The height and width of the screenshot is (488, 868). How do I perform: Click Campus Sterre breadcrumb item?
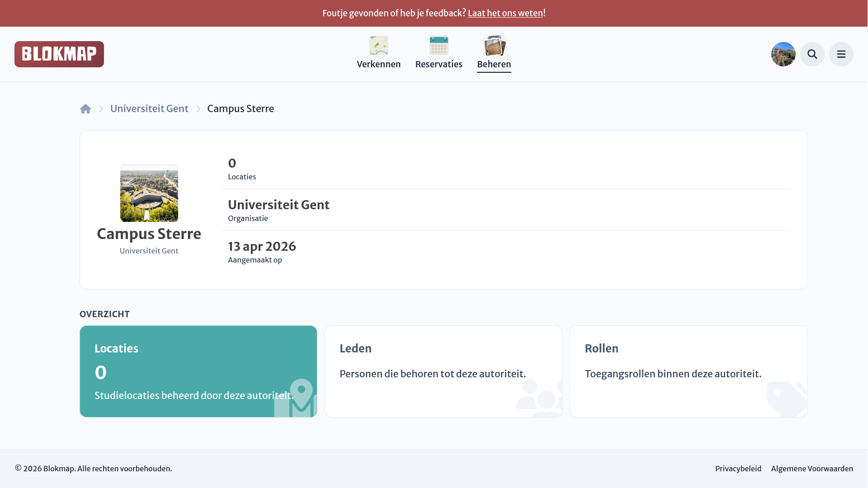coord(241,108)
